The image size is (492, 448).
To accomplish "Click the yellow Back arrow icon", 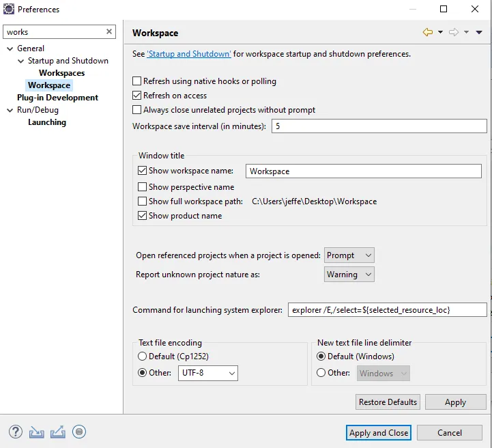I will point(428,32).
